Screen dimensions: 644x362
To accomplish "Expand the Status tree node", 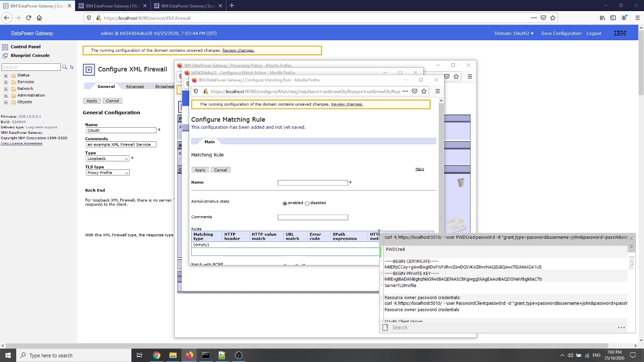I will pyautogui.click(x=6, y=75).
